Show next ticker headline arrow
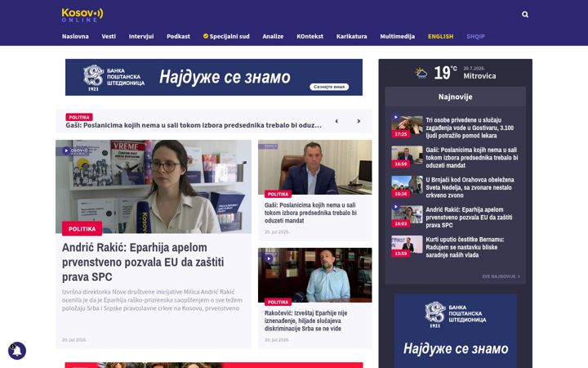Viewport: 588px width, 368px height. tap(359, 121)
